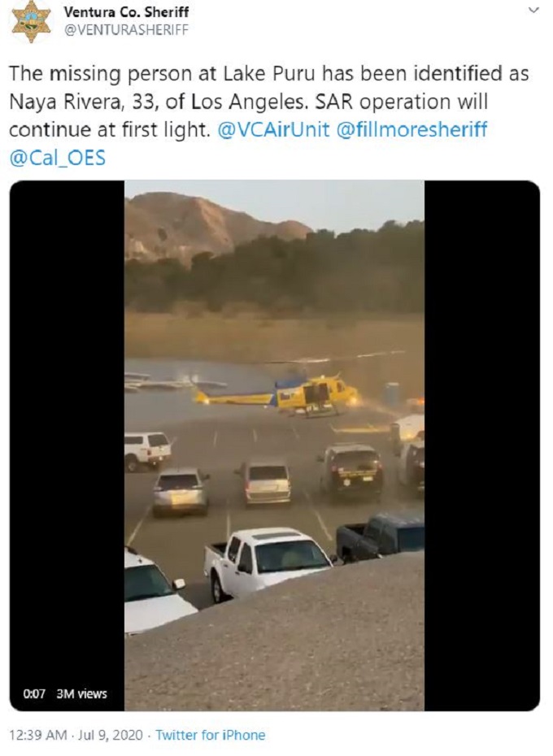Open the tweet options chevron menu
The image size is (553, 756).
point(533,10)
